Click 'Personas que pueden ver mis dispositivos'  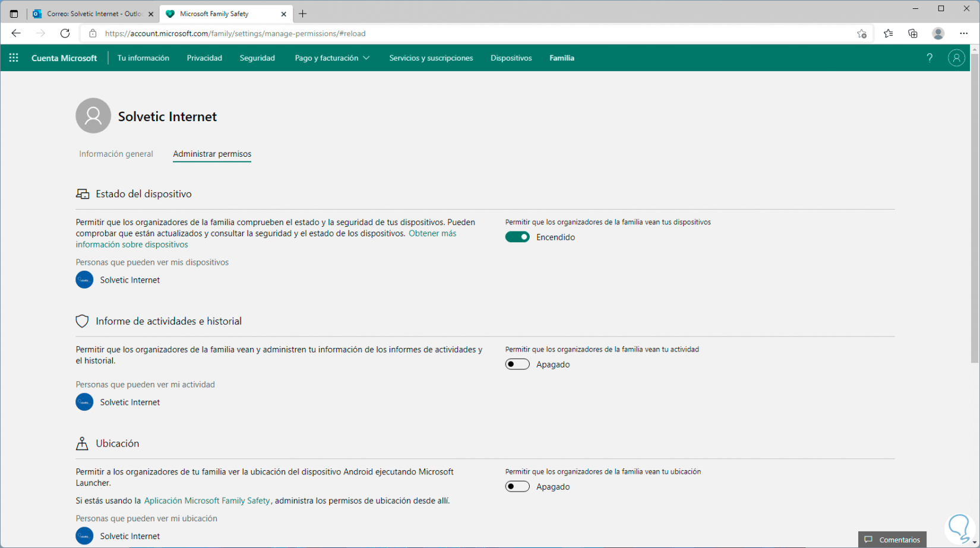coord(152,262)
